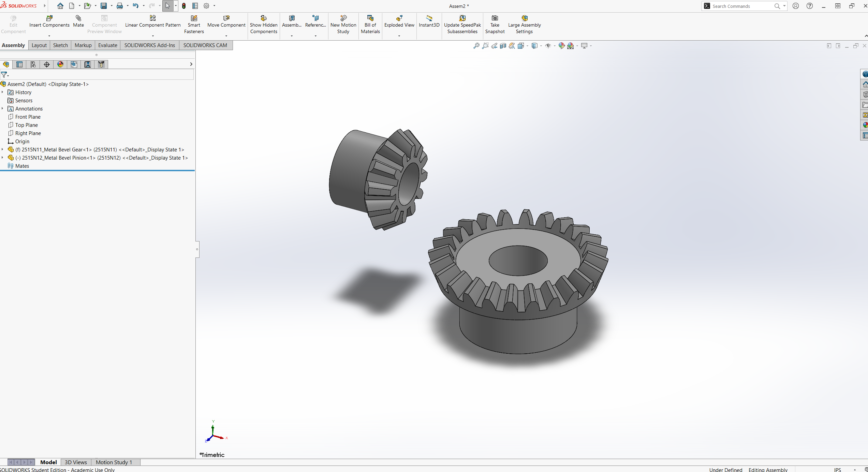Open the PropertyManager panel tab
This screenshot has width=868, height=472.
[19, 64]
